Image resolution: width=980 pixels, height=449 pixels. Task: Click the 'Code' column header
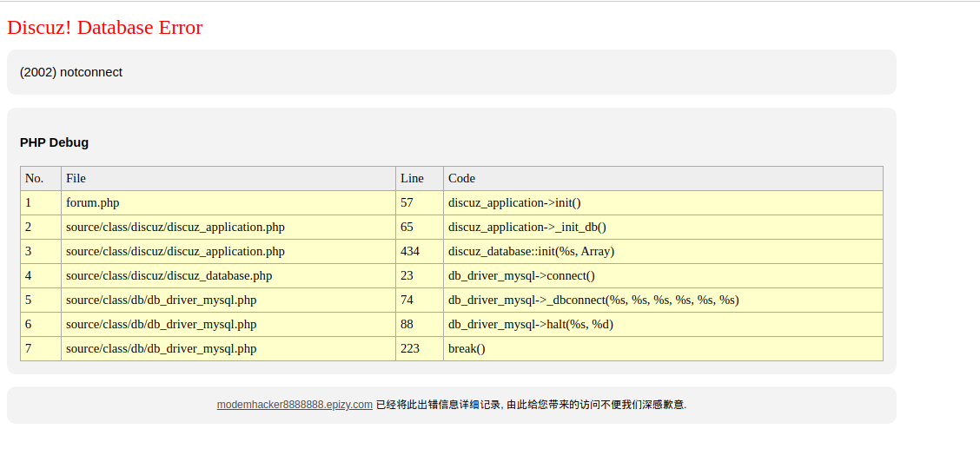click(663, 179)
